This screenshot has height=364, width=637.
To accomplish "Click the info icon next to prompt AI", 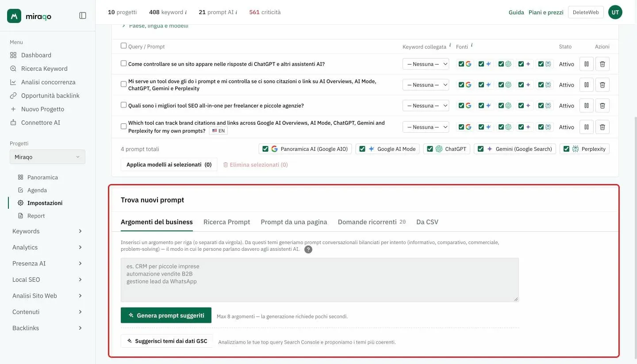I will (236, 12).
